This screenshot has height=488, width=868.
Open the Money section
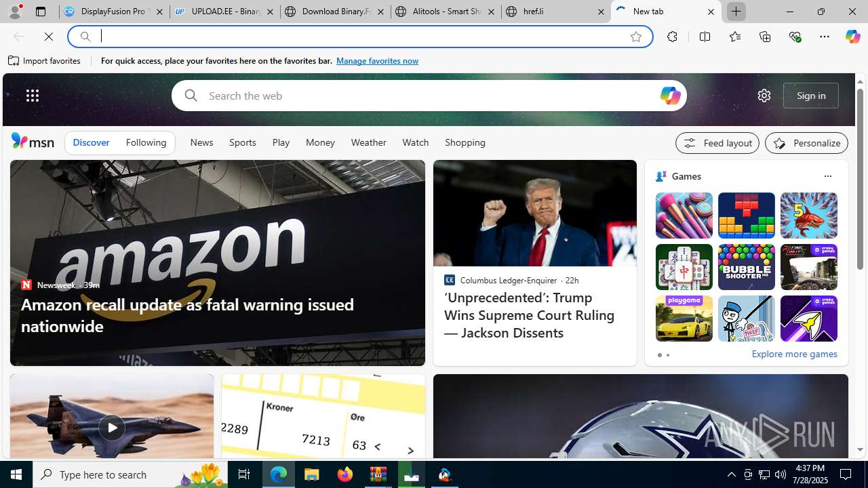[320, 142]
